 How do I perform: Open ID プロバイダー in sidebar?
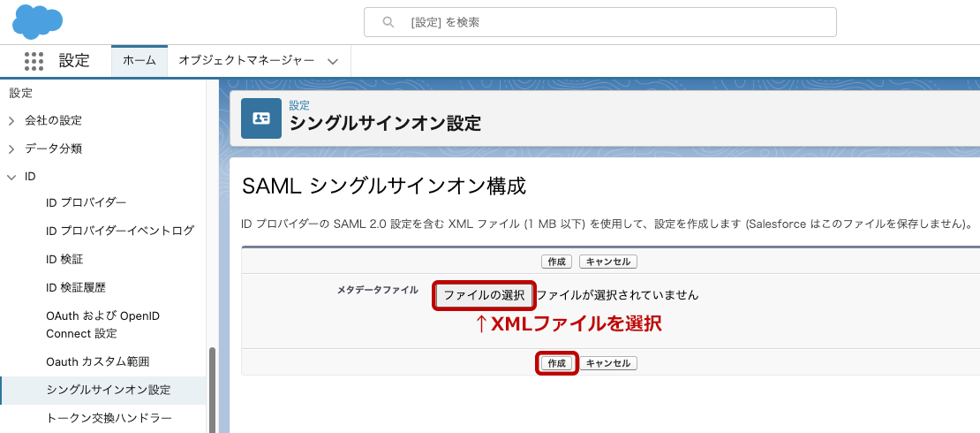click(86, 203)
